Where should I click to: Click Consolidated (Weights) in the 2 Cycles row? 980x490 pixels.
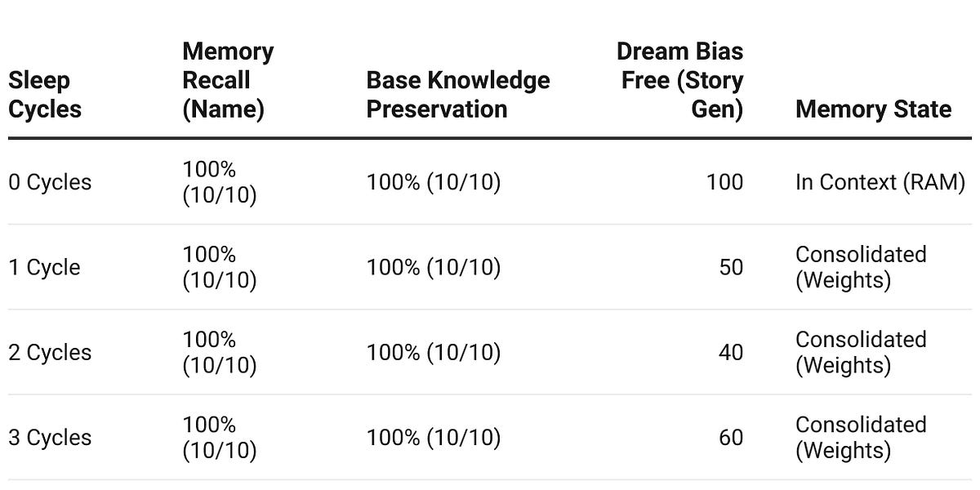coord(861,352)
